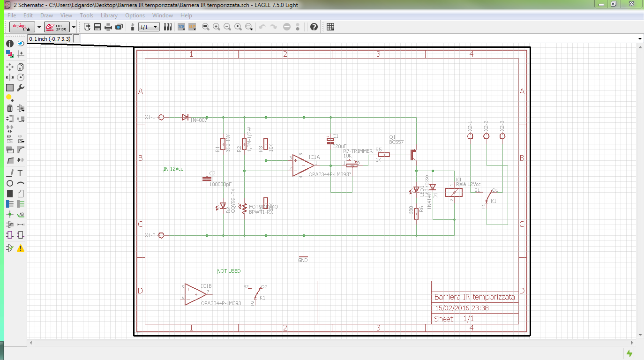The width and height of the screenshot is (644, 360).
Task: Select the Info tool in sidebar
Action: click(x=9, y=44)
